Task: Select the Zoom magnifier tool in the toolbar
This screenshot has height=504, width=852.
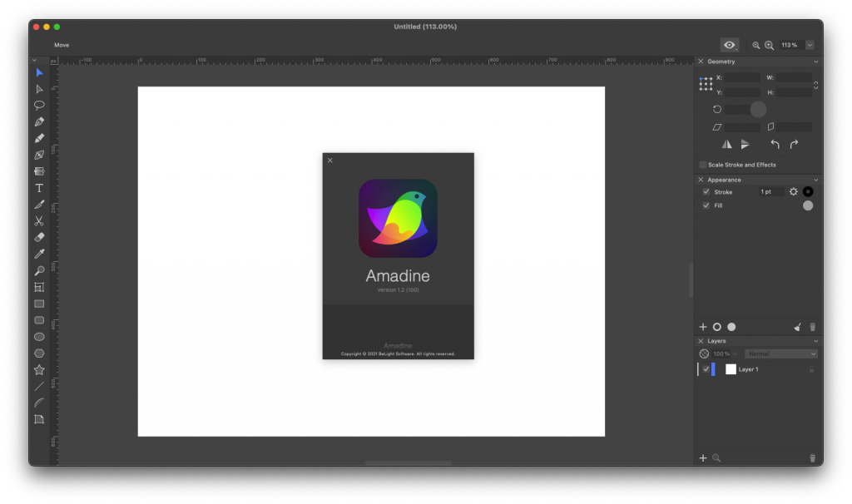Action: click(39, 270)
